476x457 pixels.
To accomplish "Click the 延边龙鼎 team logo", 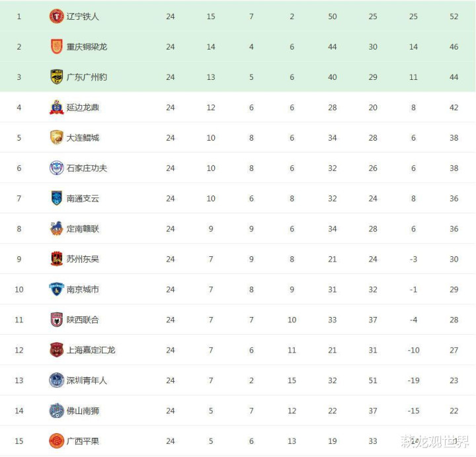I will pyautogui.click(x=56, y=108).
